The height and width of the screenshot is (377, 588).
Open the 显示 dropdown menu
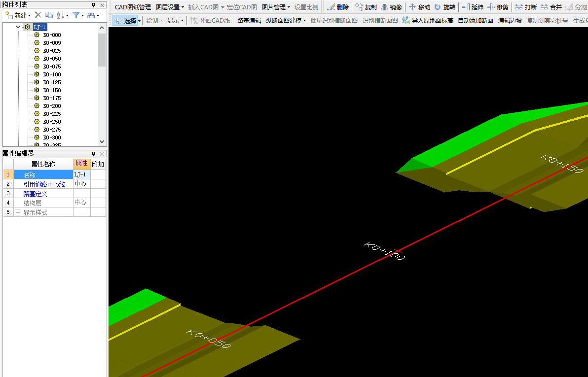(x=175, y=21)
